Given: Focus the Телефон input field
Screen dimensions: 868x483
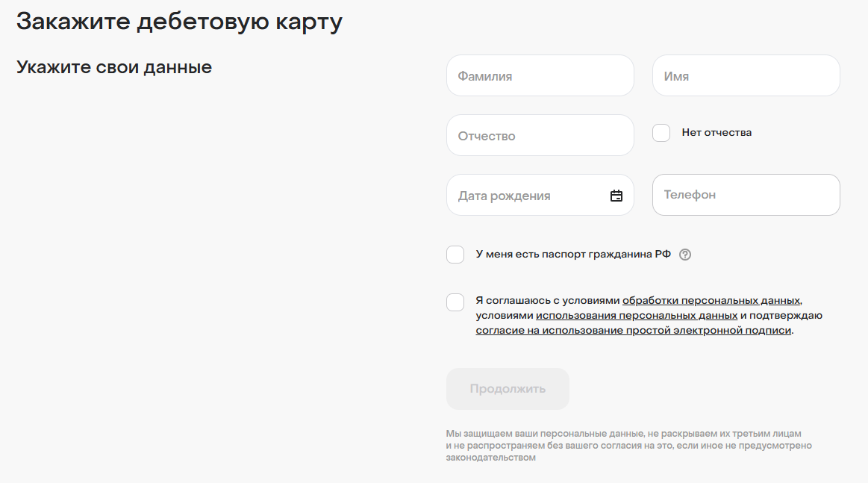Looking at the screenshot, I should [746, 195].
